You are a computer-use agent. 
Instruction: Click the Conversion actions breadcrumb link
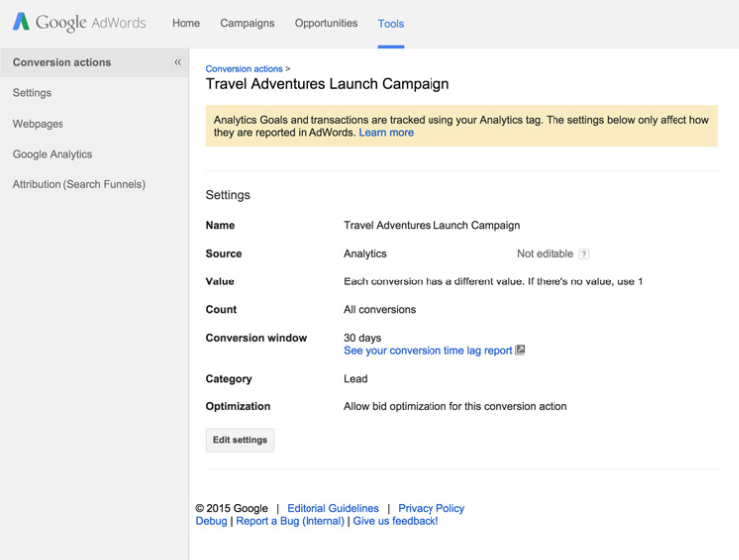[x=244, y=69]
